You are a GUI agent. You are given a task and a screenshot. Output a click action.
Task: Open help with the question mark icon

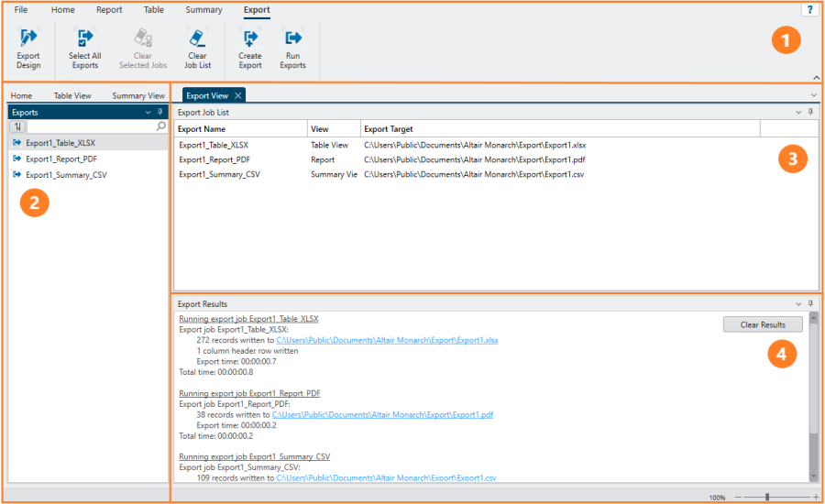pos(809,9)
